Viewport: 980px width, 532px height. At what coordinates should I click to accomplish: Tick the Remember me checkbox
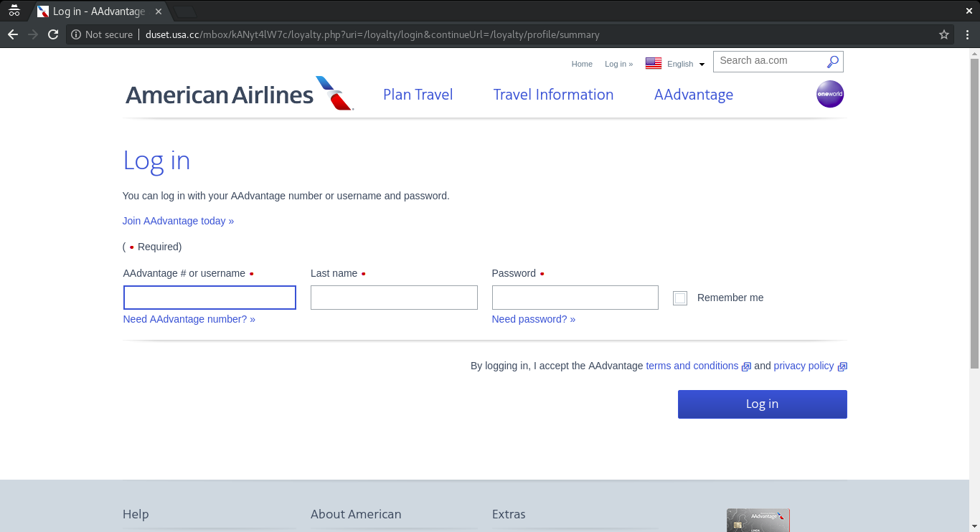click(680, 298)
